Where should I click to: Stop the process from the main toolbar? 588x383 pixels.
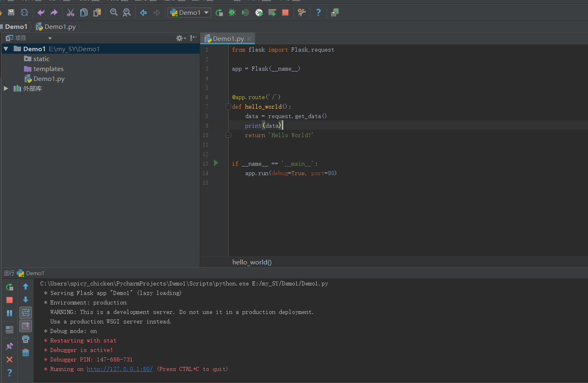pyautogui.click(x=285, y=12)
